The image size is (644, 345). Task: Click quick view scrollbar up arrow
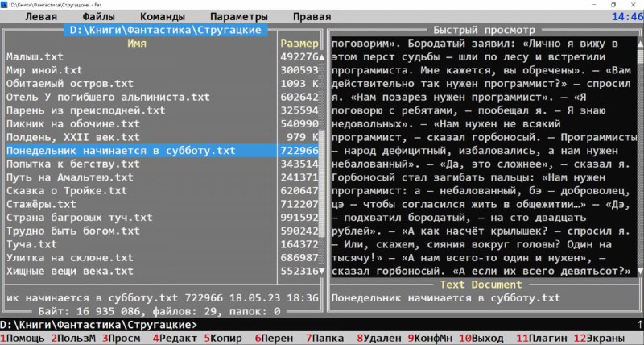pos(640,44)
